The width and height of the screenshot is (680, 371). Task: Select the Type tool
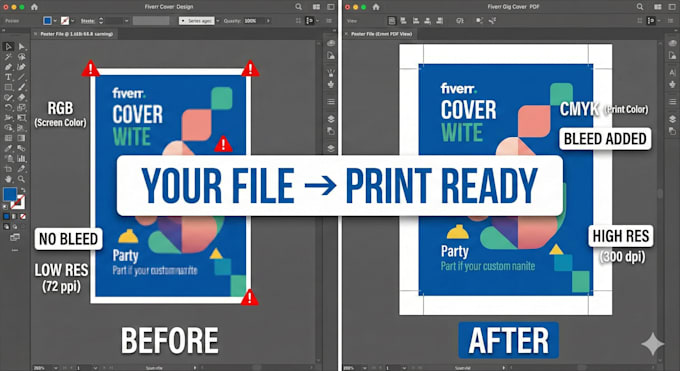(8, 77)
